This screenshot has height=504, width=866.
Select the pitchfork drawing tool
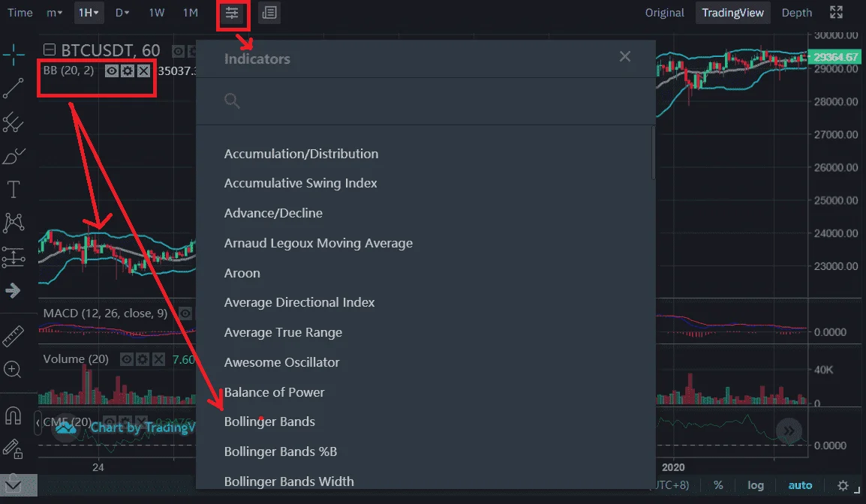(x=13, y=122)
